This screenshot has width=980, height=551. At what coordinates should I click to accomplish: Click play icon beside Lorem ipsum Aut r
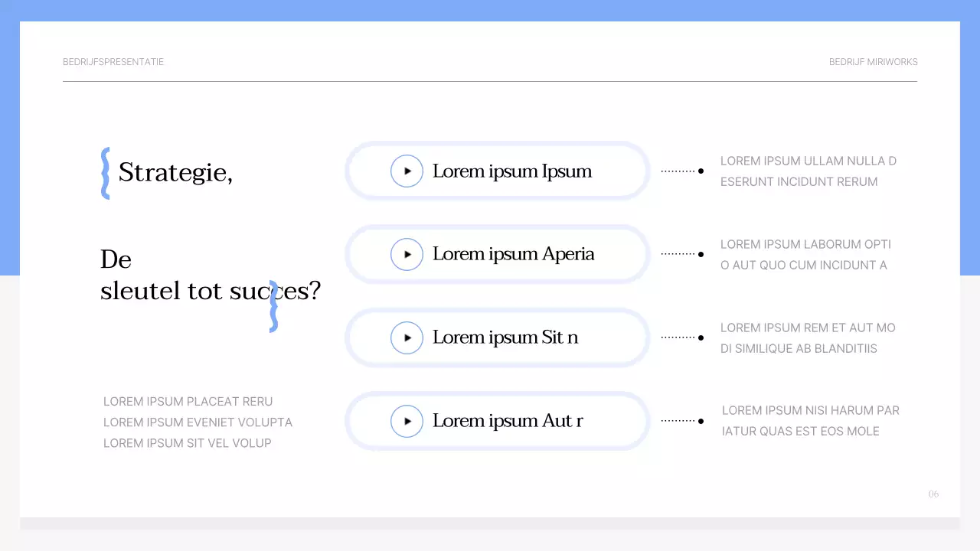407,421
